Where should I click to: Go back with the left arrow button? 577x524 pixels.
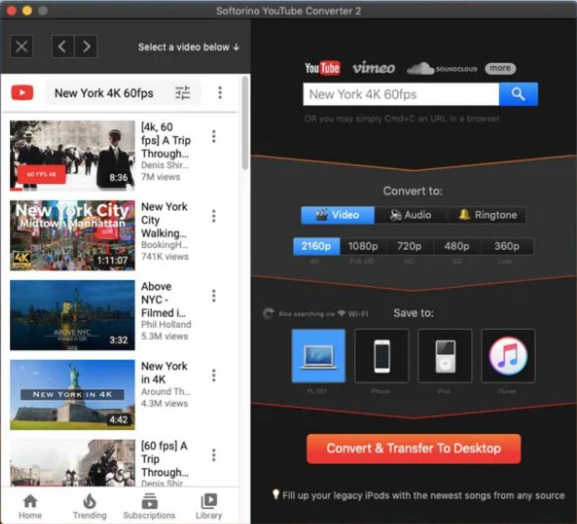point(63,47)
